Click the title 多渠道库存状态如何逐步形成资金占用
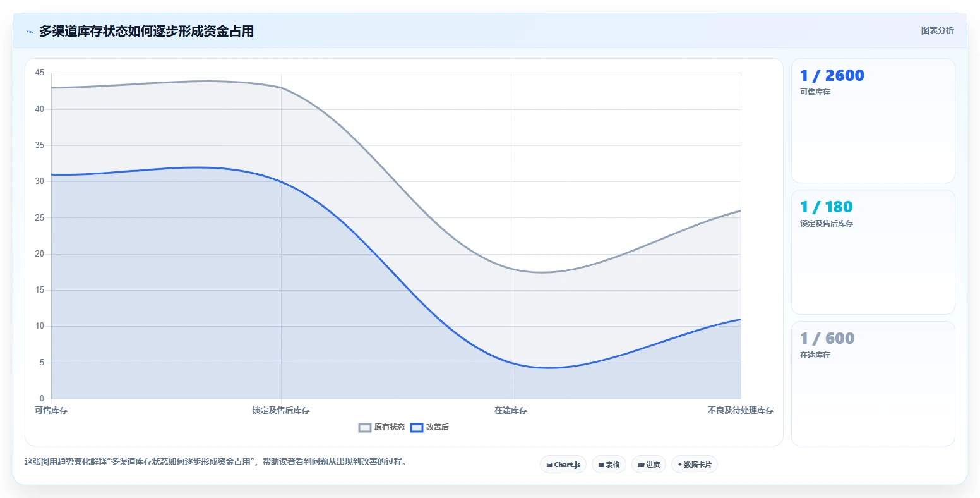Screen dimensions: 980x498 click(x=146, y=32)
